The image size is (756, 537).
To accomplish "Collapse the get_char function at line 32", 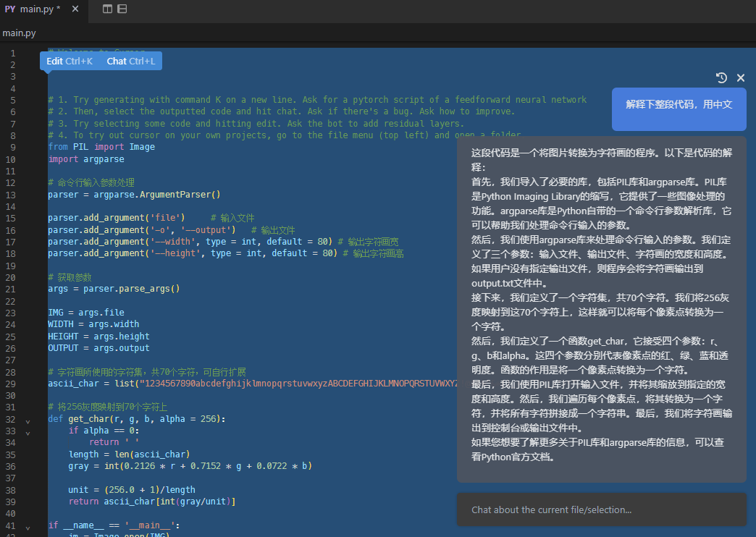I will (x=28, y=422).
